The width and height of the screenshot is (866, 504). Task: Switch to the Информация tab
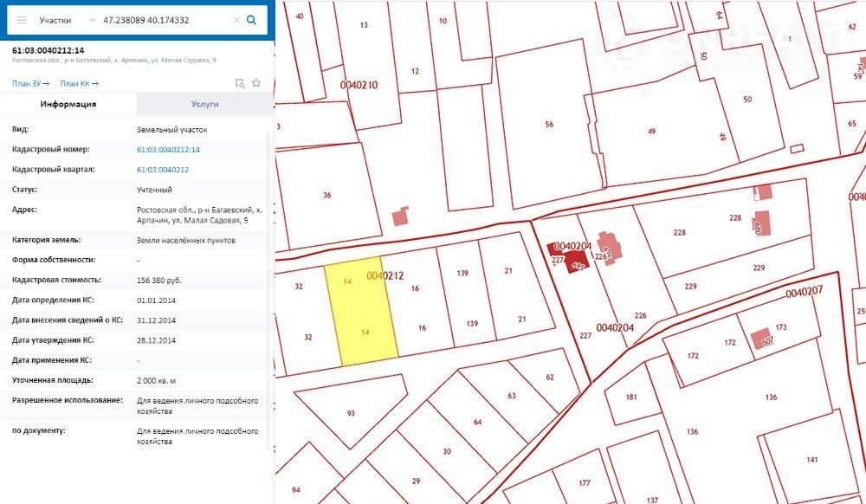[x=68, y=104]
